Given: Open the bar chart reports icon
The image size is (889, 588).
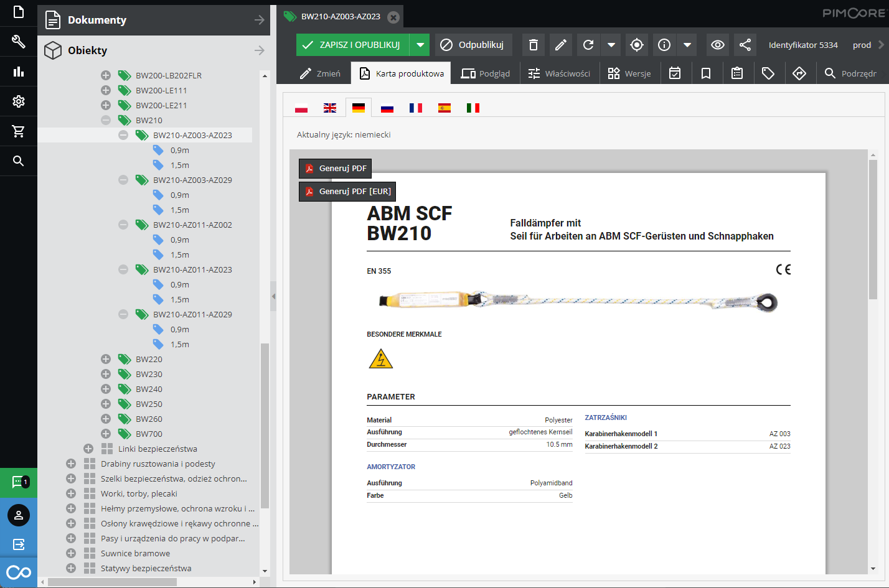Looking at the screenshot, I should pyautogui.click(x=19, y=72).
